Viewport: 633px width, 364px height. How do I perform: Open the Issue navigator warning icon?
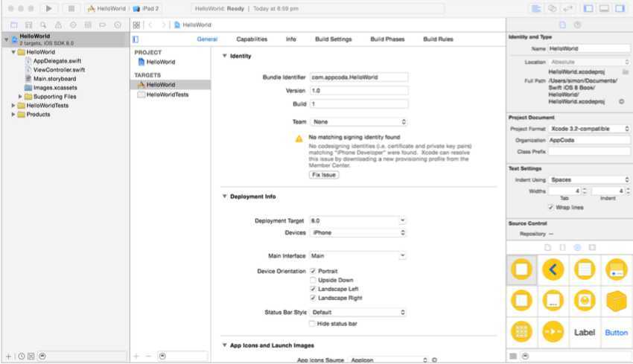(x=58, y=25)
